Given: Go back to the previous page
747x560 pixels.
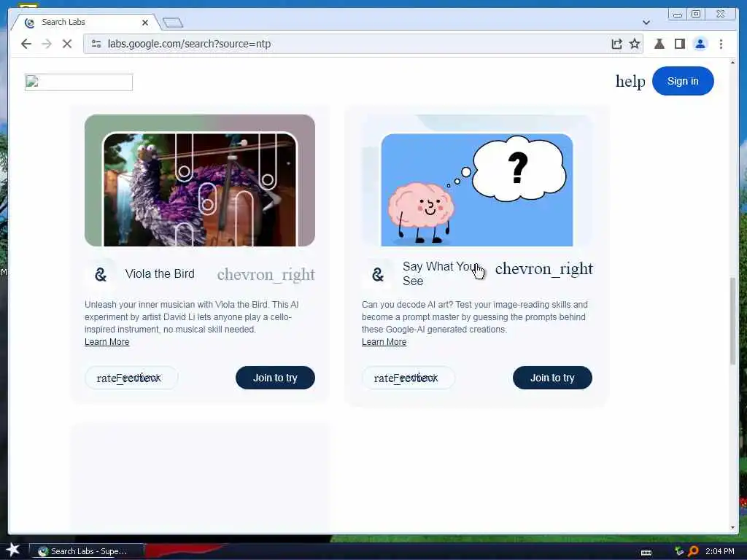Looking at the screenshot, I should click(x=26, y=44).
